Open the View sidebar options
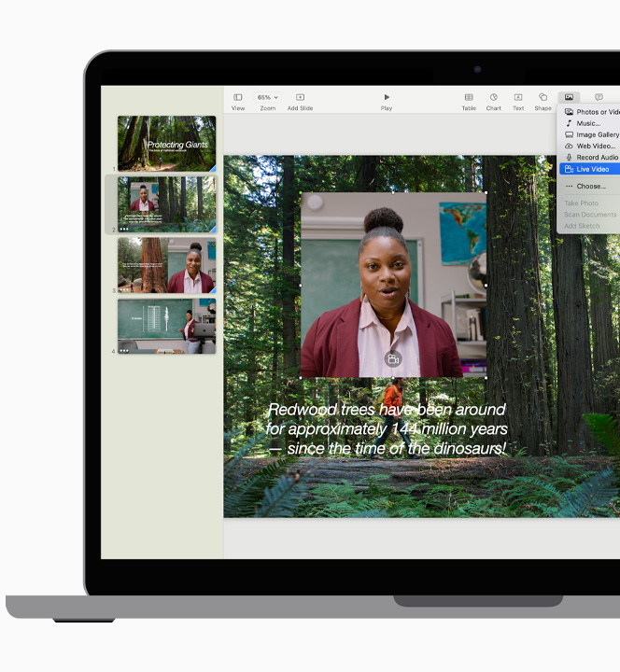This screenshot has height=672, width=620. coord(238,98)
